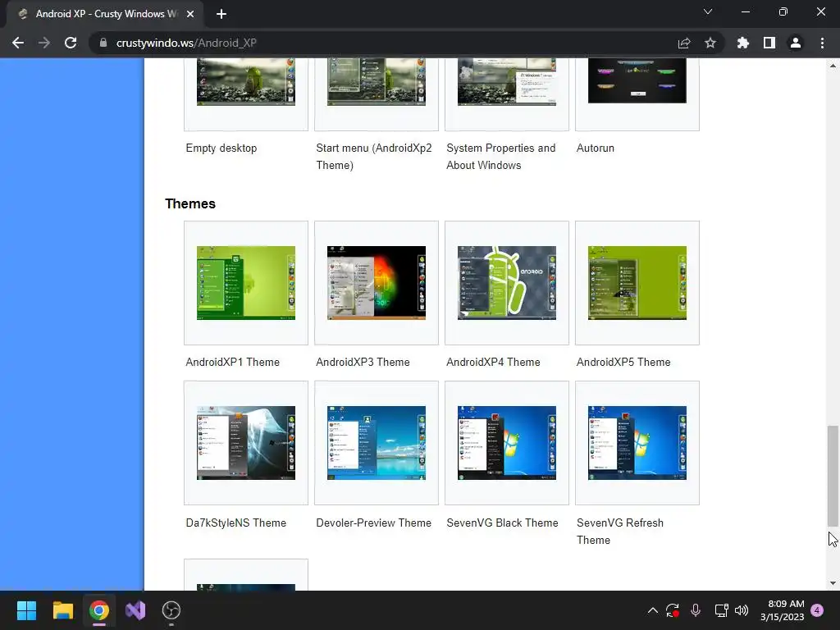
Task: Toggle the Chrome side panel
Action: 769,43
